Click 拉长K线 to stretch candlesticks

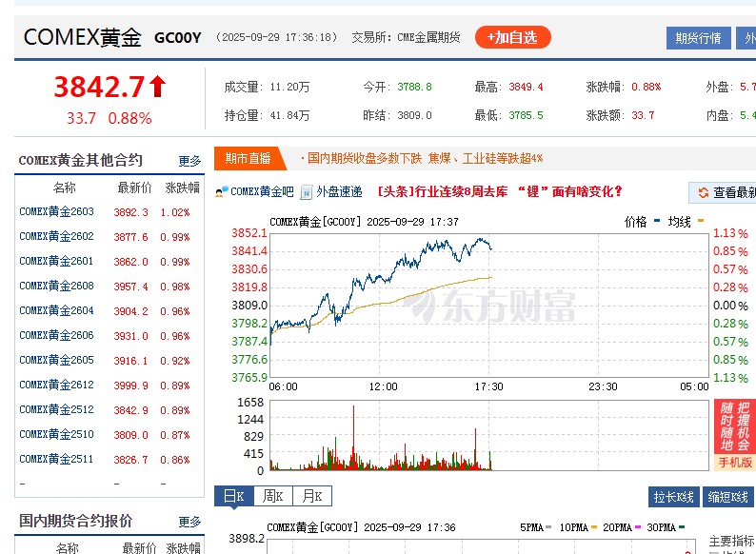[674, 497]
